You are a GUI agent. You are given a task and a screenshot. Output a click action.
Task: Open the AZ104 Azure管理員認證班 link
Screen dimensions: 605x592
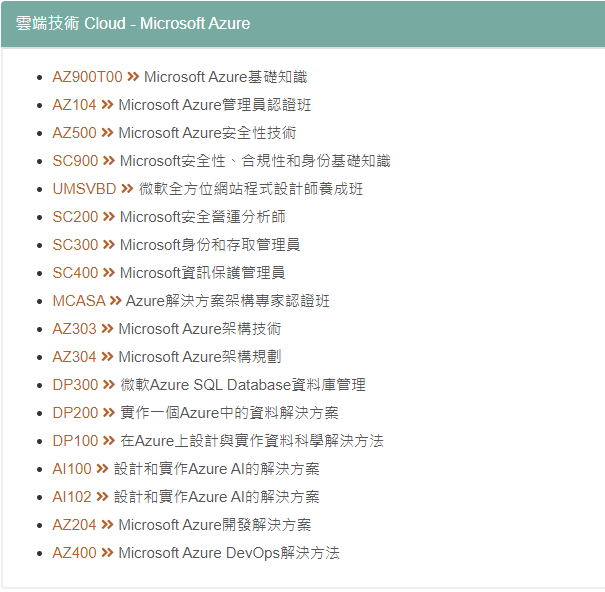[182, 105]
